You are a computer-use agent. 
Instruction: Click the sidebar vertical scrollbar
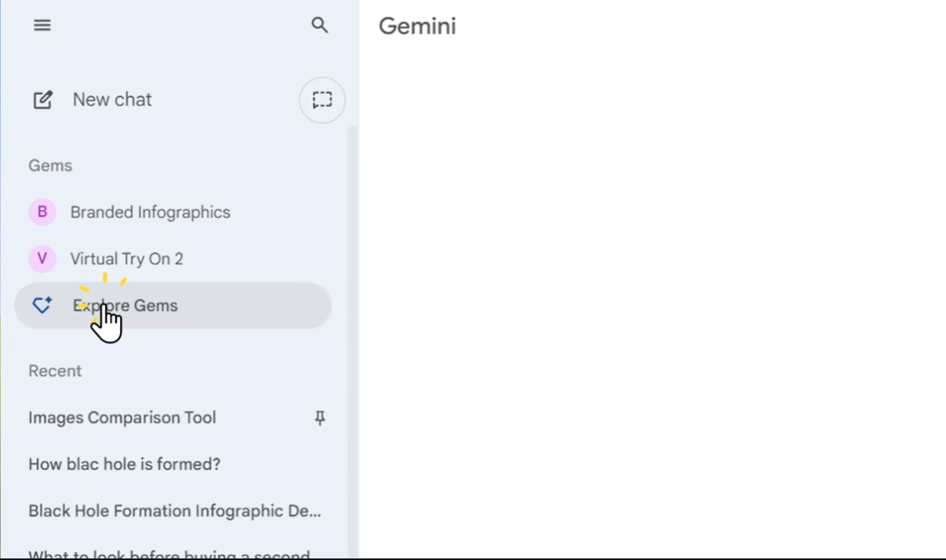[x=352, y=314]
